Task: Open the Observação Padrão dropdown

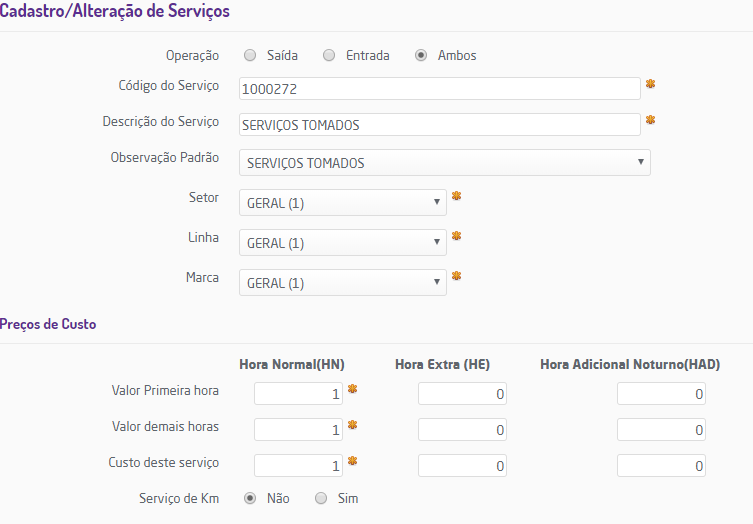Action: (445, 163)
